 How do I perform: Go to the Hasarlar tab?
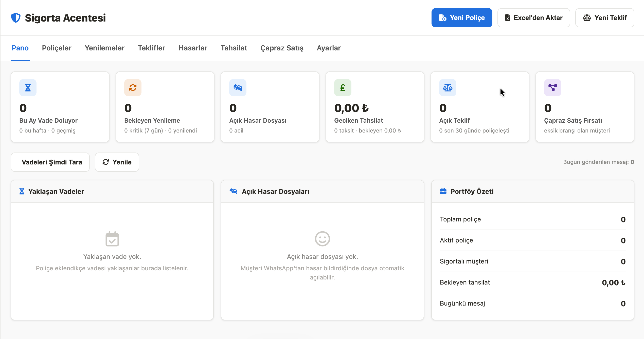pyautogui.click(x=193, y=48)
